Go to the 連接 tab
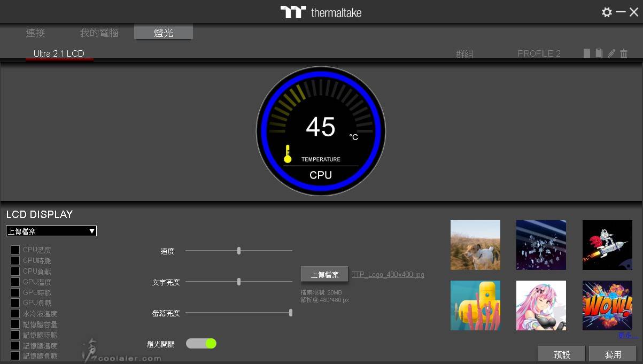This screenshot has height=364, width=643. pos(35,33)
